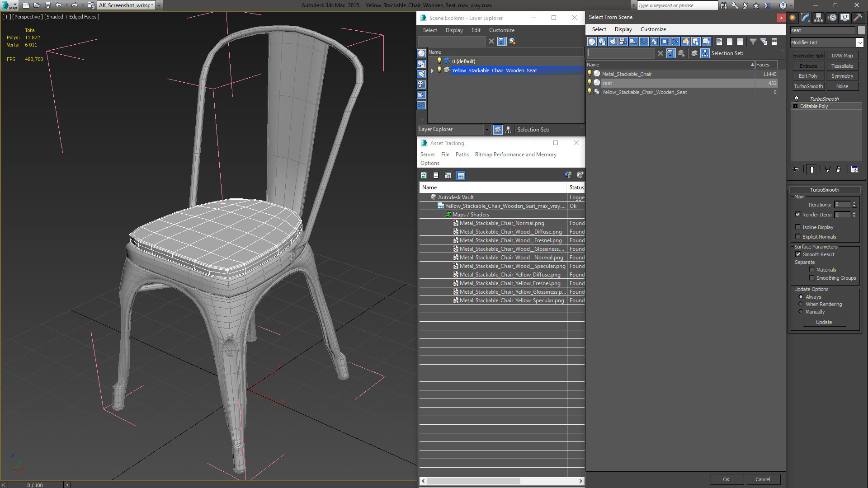Expand the Editable Poly plus sign
Image resolution: width=868 pixels, height=488 pixels.
pos(796,106)
